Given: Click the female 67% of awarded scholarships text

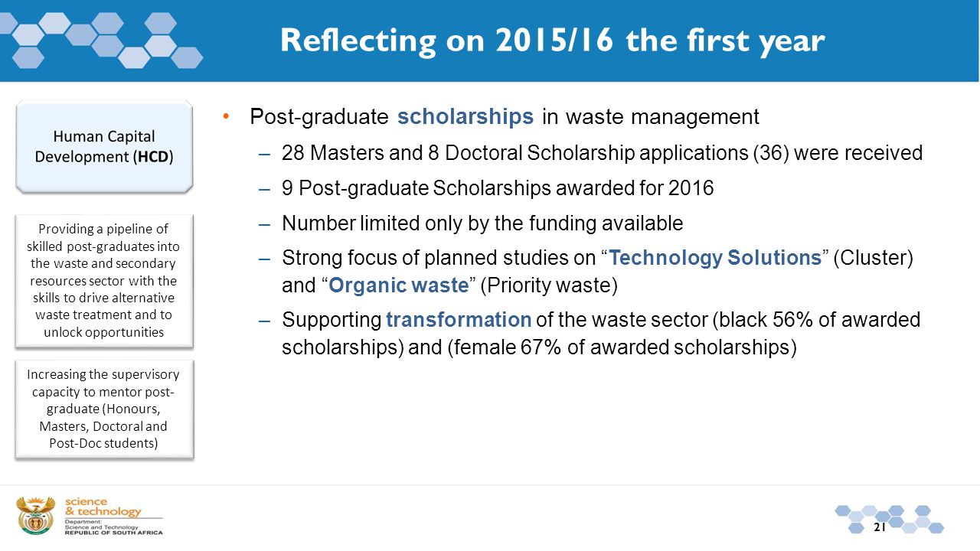Looking at the screenshot, I should click(x=621, y=348).
